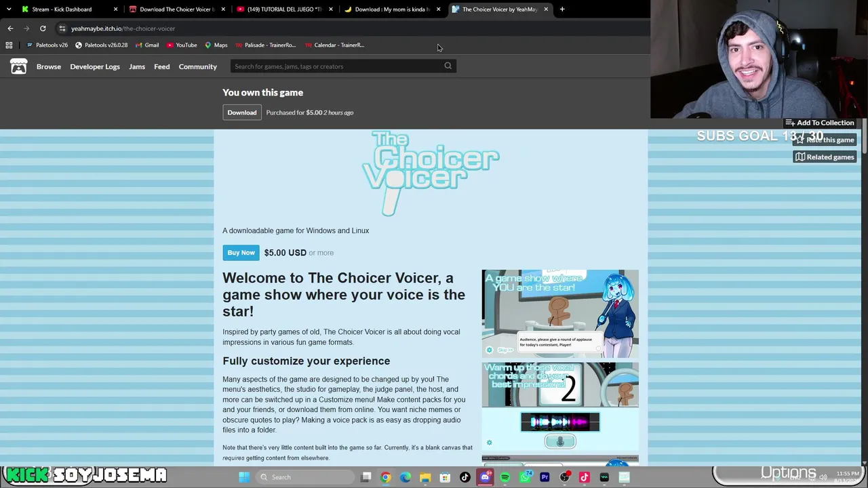Open the black TikTok taskbar icon

[465, 477]
